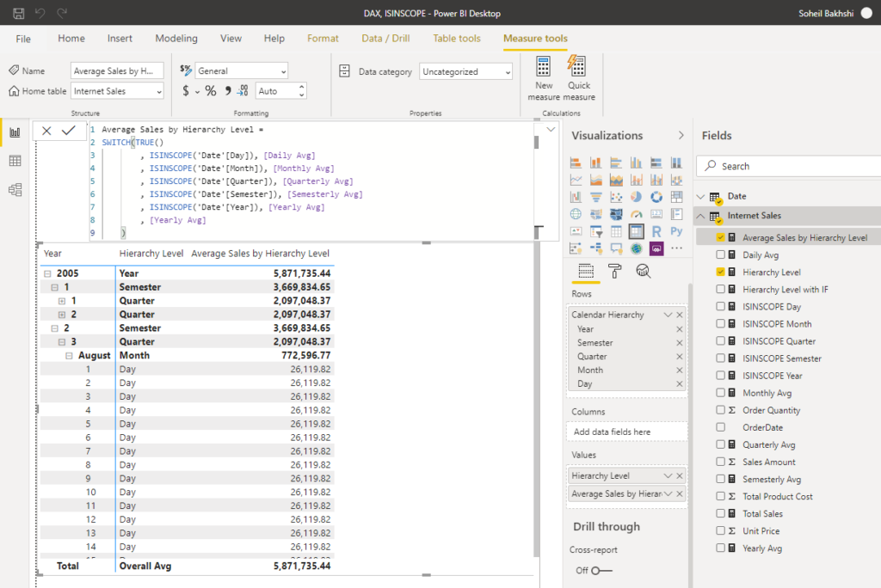The height and width of the screenshot is (588, 881).
Task: Turn on Cross-report drill through toggle
Action: 601,571
